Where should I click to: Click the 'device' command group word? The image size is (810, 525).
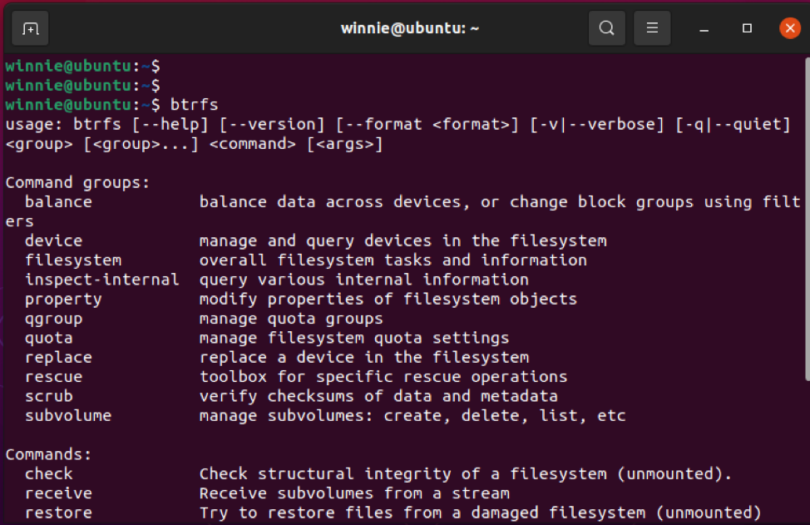pos(54,241)
